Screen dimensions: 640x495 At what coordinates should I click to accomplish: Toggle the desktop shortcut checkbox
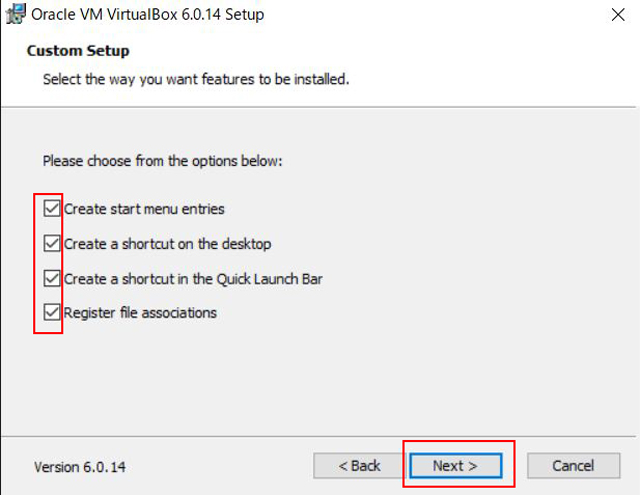(52, 243)
